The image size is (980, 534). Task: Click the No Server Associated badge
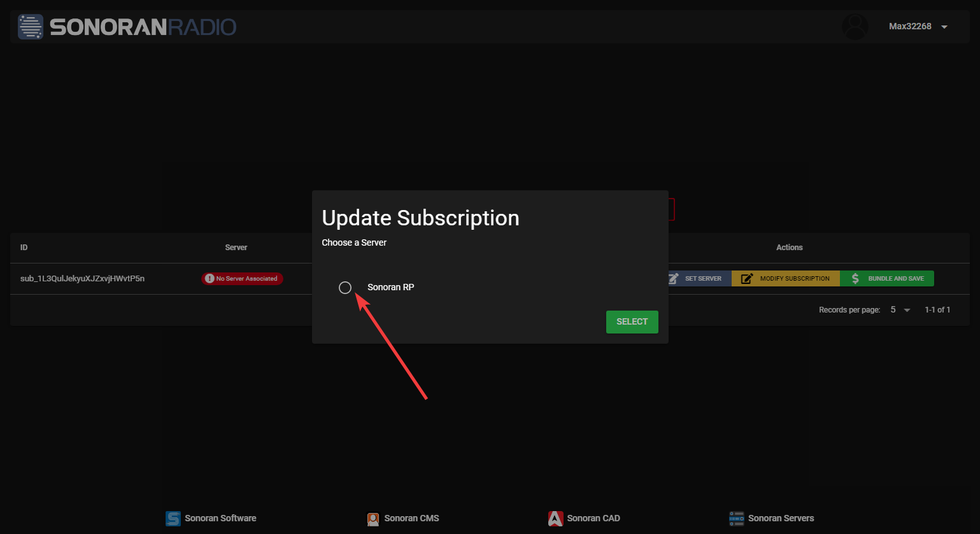pyautogui.click(x=242, y=279)
